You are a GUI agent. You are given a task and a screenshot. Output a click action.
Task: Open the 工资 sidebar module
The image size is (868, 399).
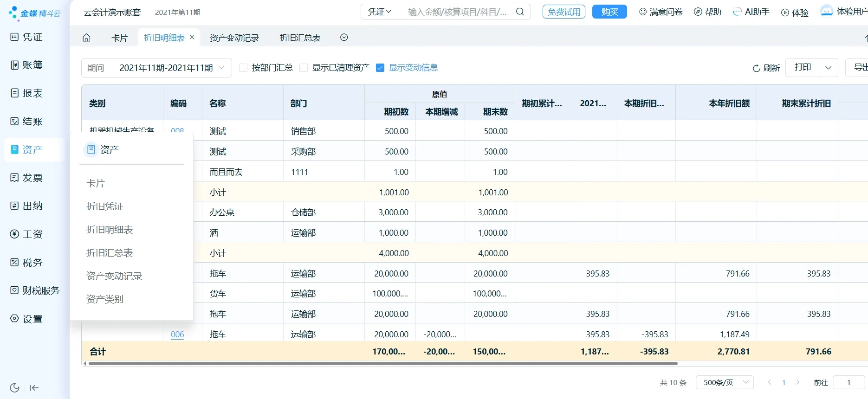27,234
